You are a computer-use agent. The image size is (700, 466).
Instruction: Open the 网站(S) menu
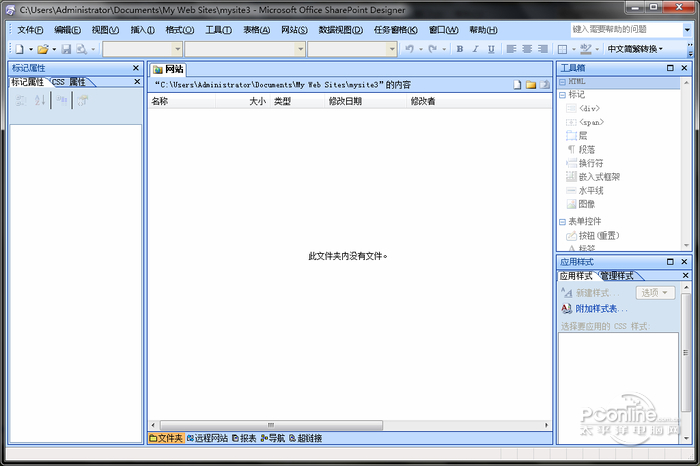pos(294,30)
